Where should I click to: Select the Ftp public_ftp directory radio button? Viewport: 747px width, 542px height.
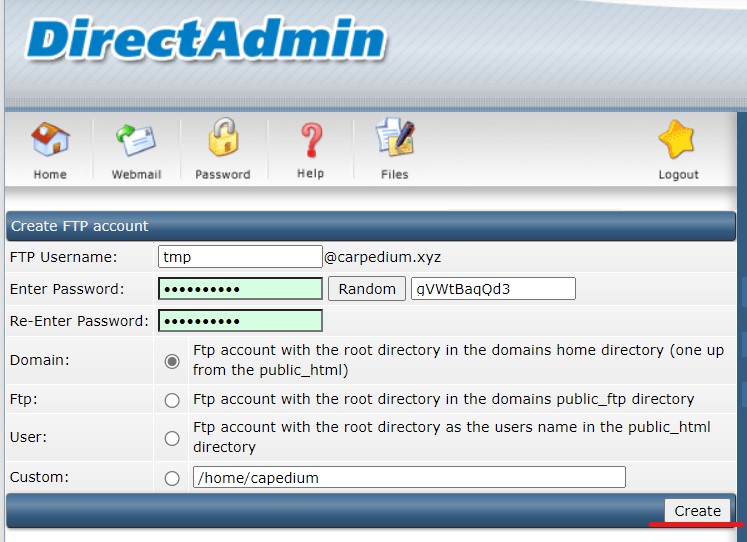point(172,400)
